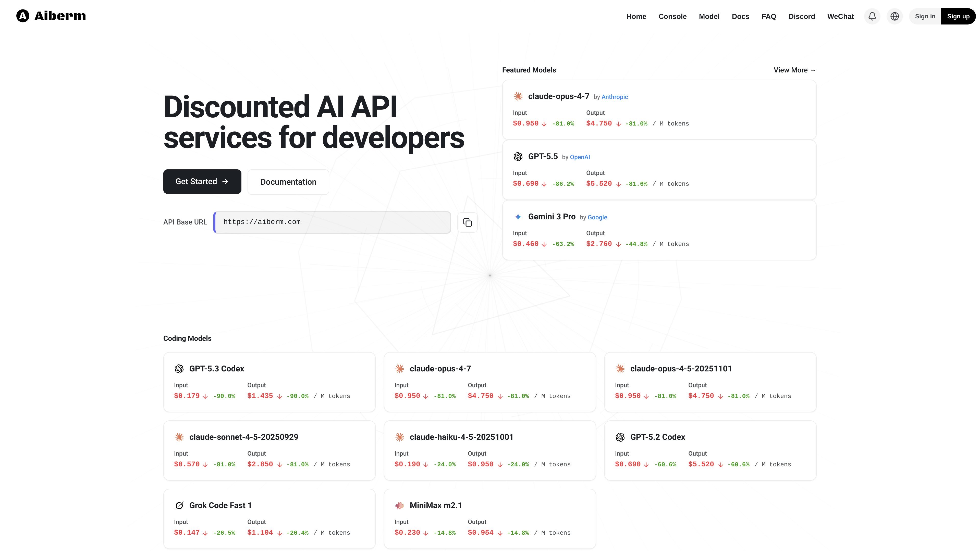Viewport: 980px width, 551px height.
Task: Click the -60.6% input discount on GPT-5.2 Codex
Action: coord(665,465)
